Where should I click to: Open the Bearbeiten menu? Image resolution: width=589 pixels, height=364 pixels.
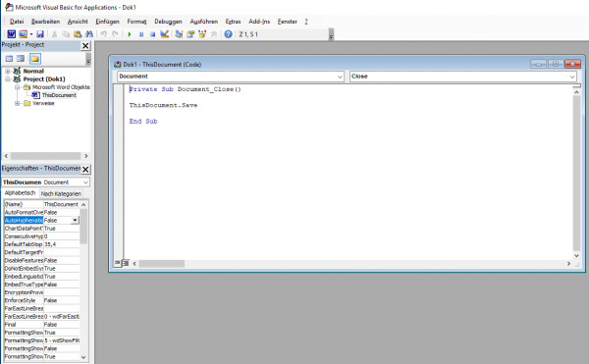point(45,22)
